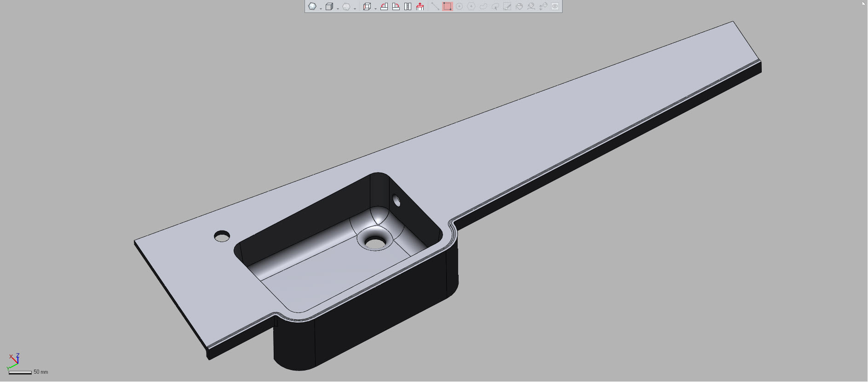Click the 50 mm scale bar

pyautogui.click(x=20, y=372)
